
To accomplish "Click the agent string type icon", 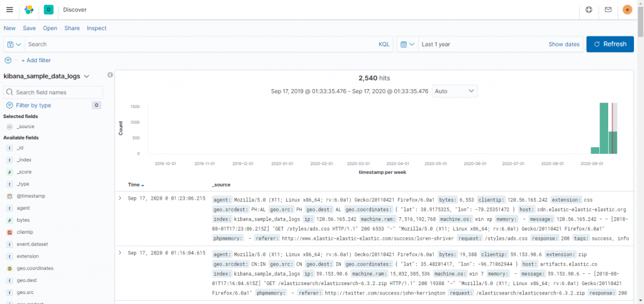I will pos(9,208).
